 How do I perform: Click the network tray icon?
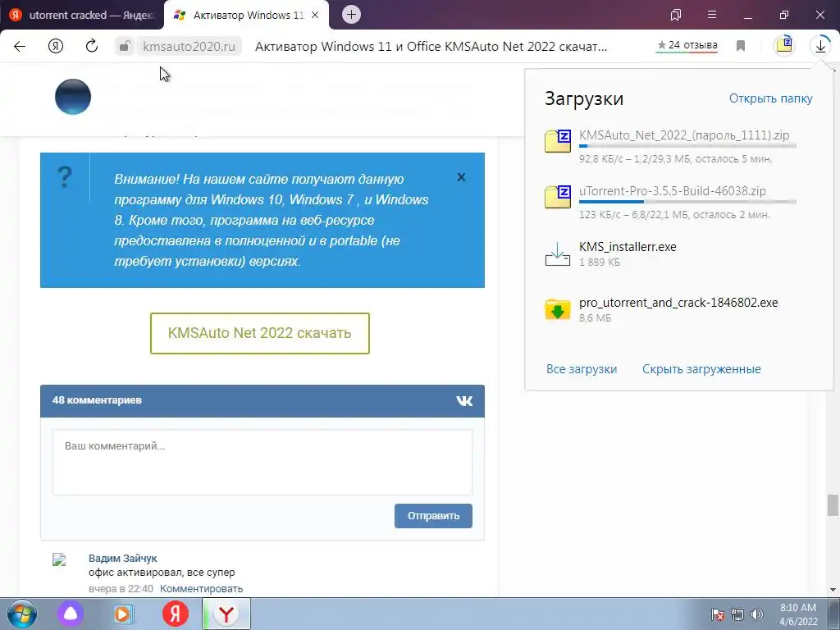[x=737, y=614]
